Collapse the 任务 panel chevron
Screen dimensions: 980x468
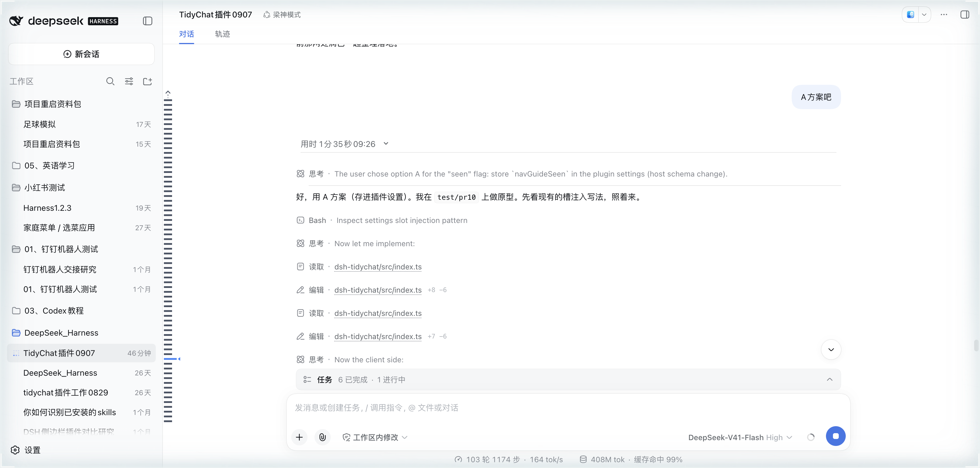(x=829, y=379)
